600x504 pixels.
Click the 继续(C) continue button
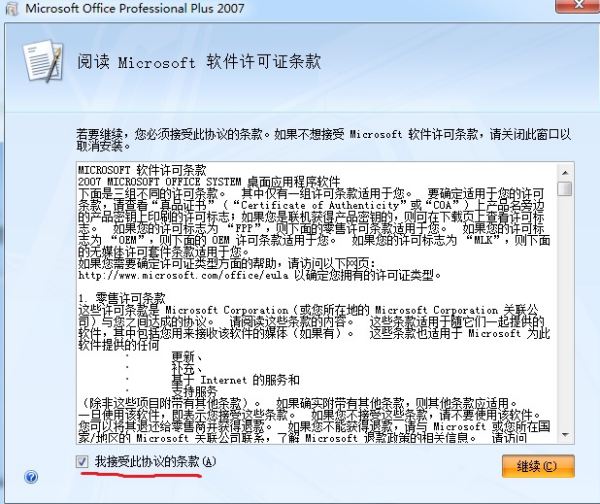[x=538, y=466]
